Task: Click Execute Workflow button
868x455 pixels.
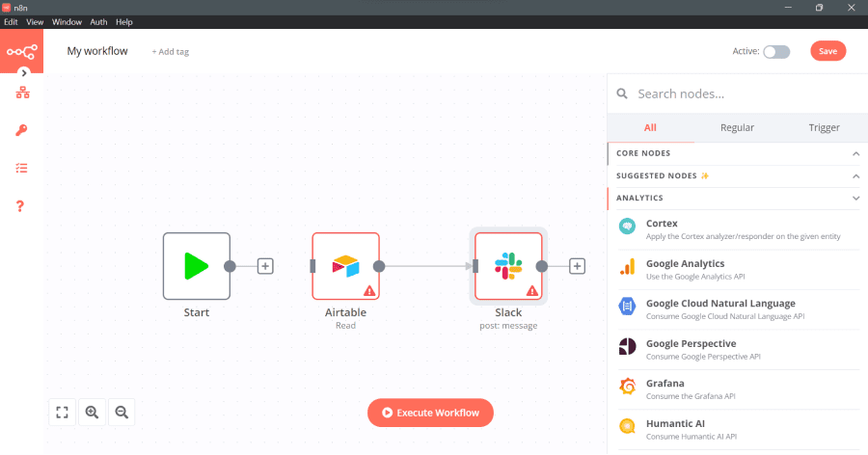Action: (x=430, y=413)
